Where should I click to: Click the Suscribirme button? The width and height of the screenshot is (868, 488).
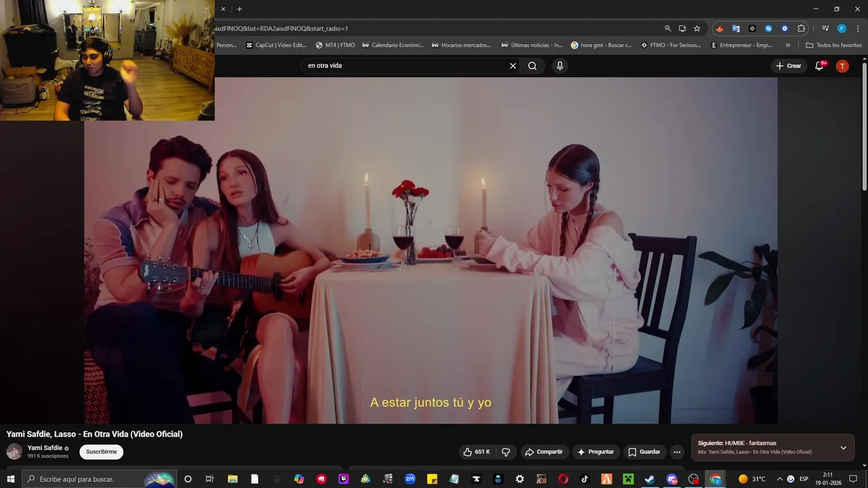click(101, 452)
